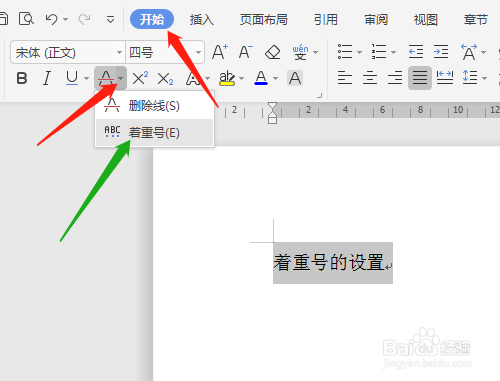The width and height of the screenshot is (500, 381).
Task: Open the undo history dropdown arrow
Action: (x=66, y=20)
